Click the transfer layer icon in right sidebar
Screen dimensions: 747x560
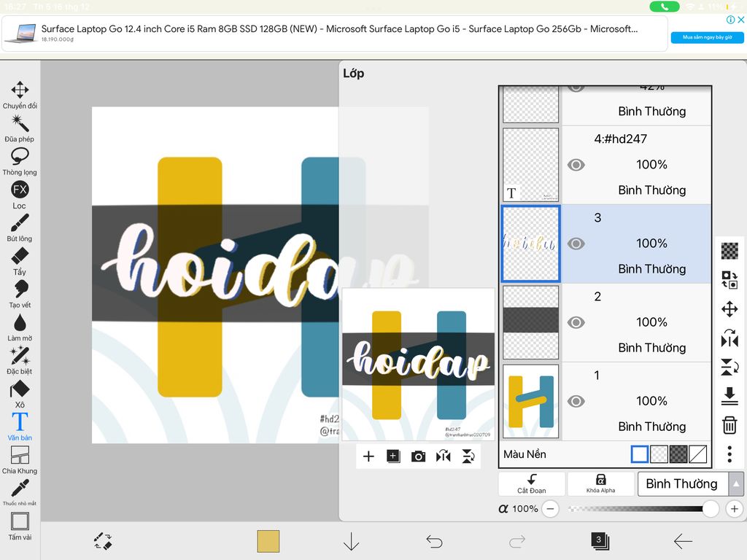pos(729,280)
